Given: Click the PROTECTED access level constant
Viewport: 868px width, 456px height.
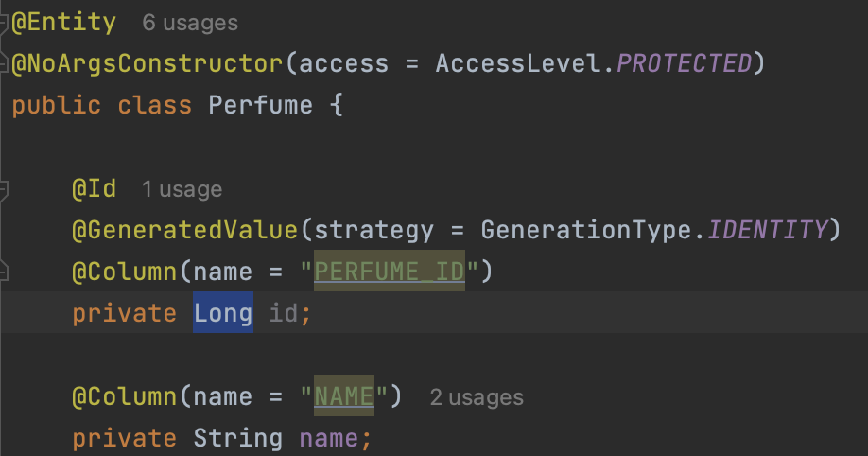Looking at the screenshot, I should [685, 63].
